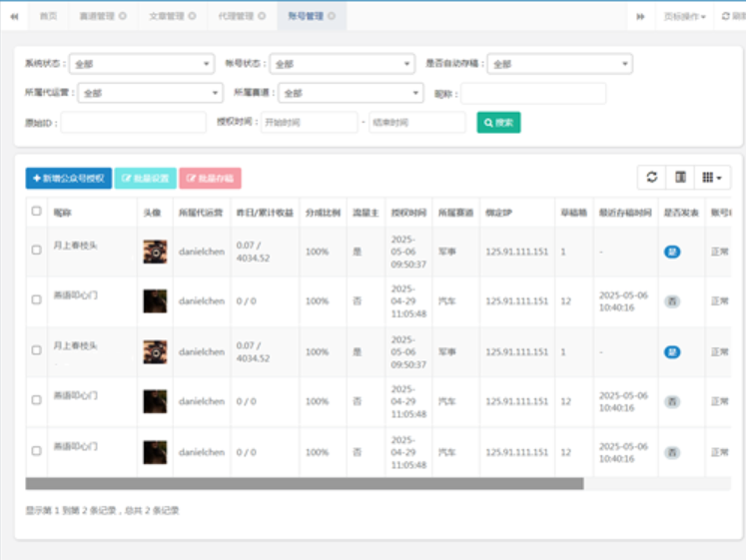Toggle the select-all checkbox in table header
The width and height of the screenshot is (746, 560).
point(37,212)
